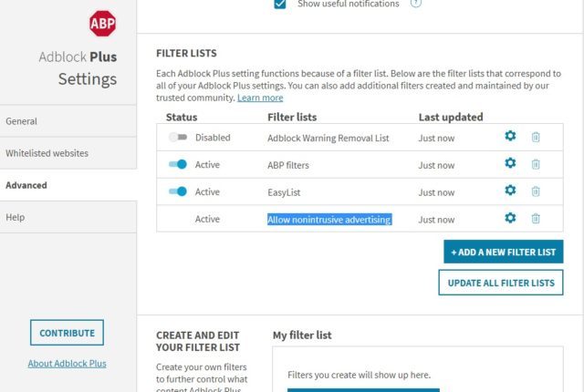Open settings gear for Adblock Warning Removal List
The width and height of the screenshot is (584, 392).
[510, 136]
